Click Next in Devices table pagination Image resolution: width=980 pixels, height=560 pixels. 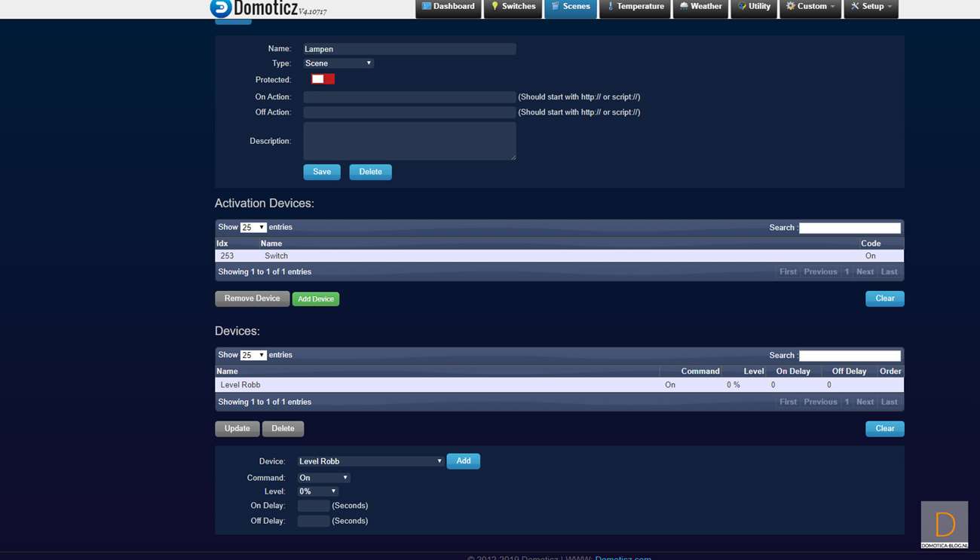pos(865,402)
